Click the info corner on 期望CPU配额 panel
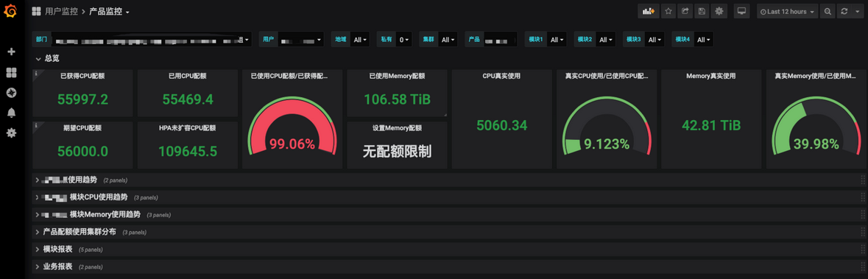The width and height of the screenshot is (868, 279). coord(36,124)
